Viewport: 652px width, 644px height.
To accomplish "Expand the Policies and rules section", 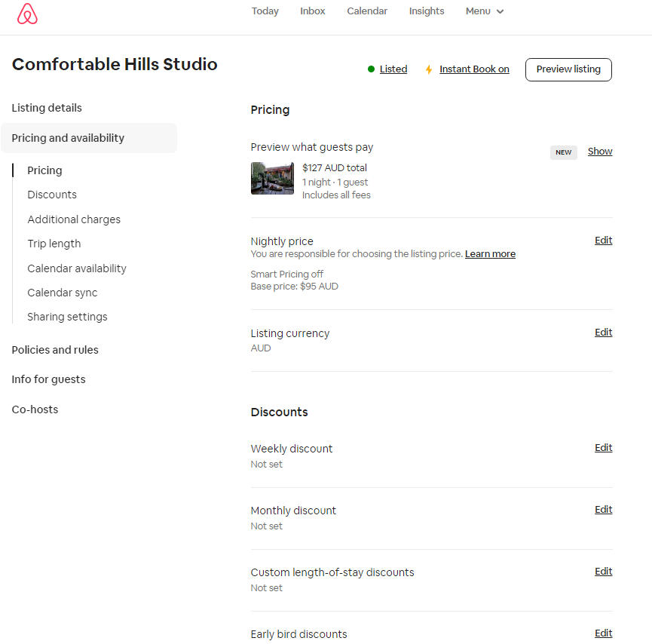I will pyautogui.click(x=55, y=350).
